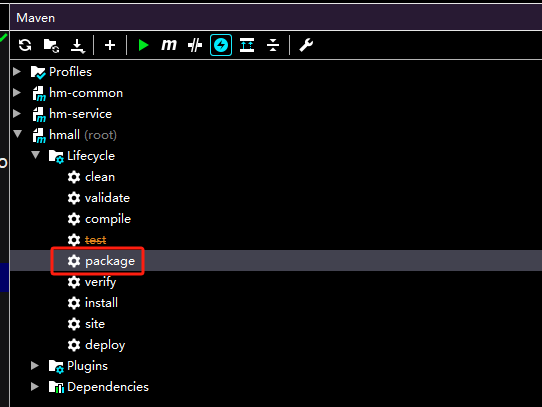The image size is (542, 407).
Task: Run Maven build with green play icon
Action: pyautogui.click(x=143, y=45)
